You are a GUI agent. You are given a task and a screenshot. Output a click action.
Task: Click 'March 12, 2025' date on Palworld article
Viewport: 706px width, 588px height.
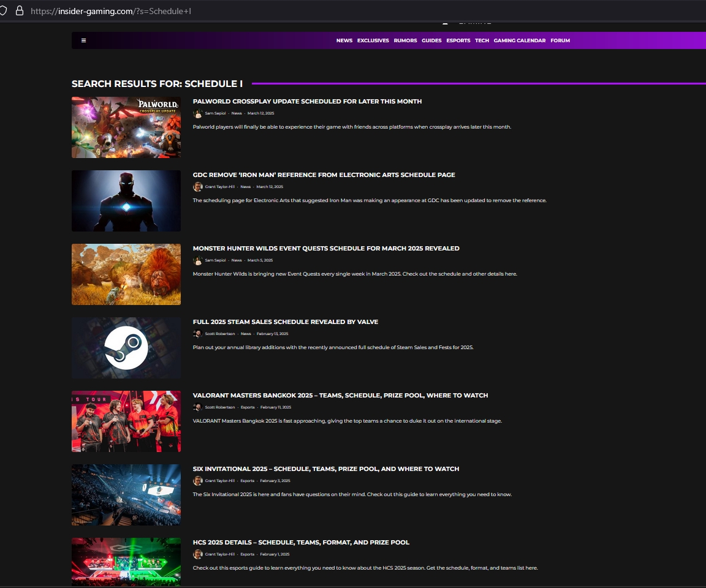(260, 113)
